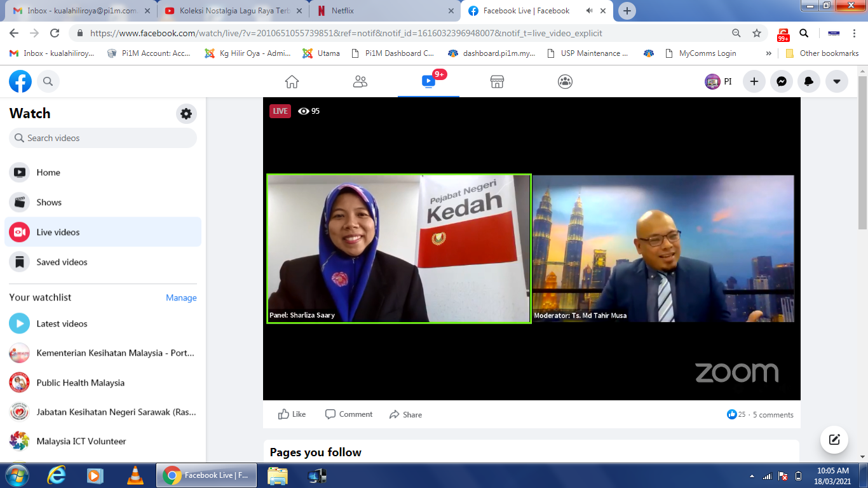
Task: Switch to the Koleksi Nostalgia Lagu Raya tab
Action: click(234, 11)
